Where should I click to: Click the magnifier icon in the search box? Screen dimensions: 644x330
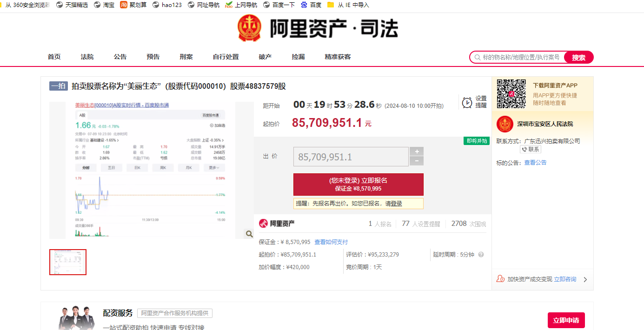point(477,57)
